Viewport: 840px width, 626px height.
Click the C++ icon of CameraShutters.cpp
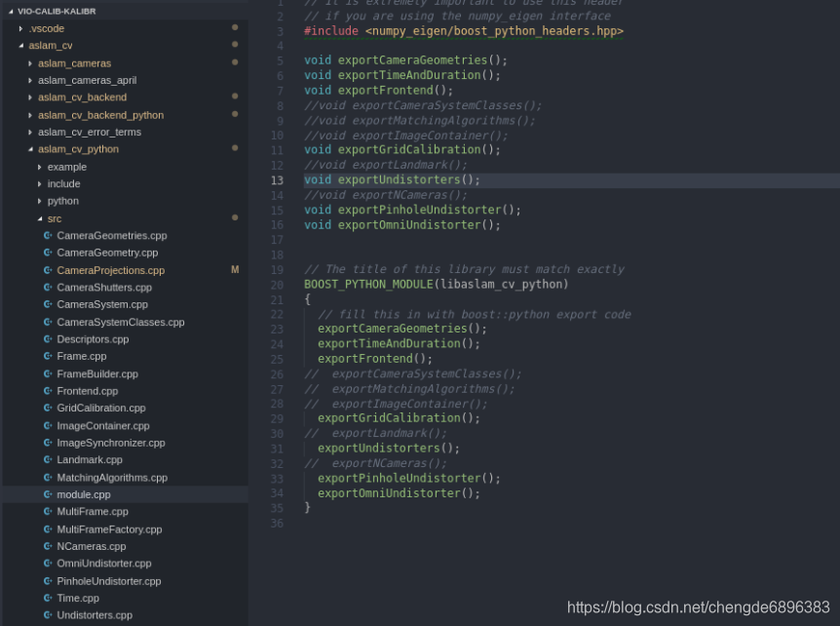pos(48,288)
